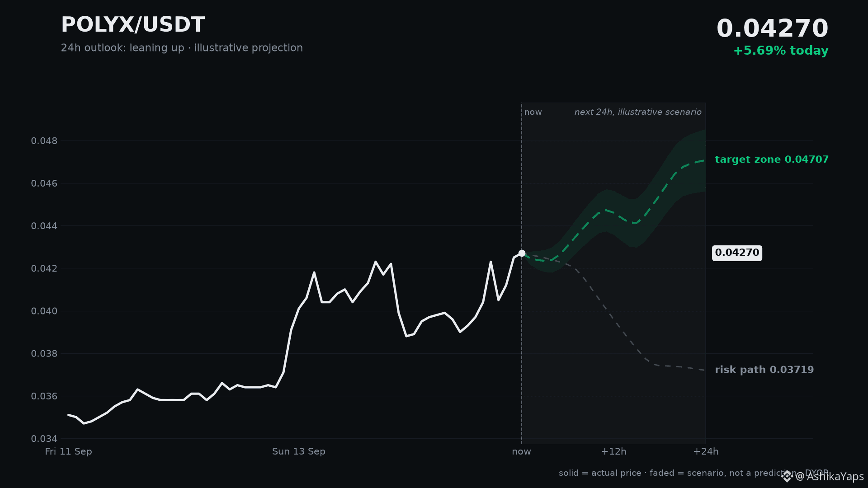The image size is (868, 488).
Task: Click the @AshikaYaps watermark handle
Action: (829, 476)
